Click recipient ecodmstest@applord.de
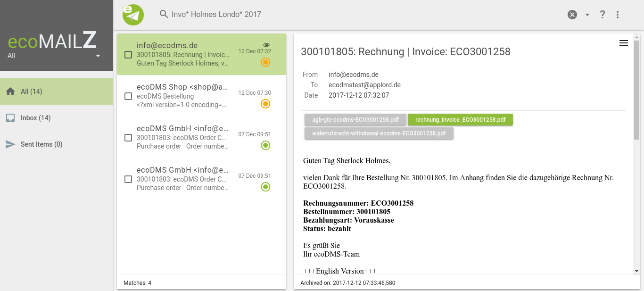644x291 pixels. pos(364,85)
